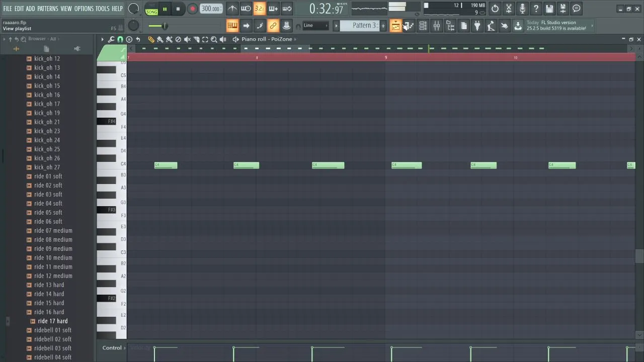Expand the pattern arrow left of Pattern 3
This screenshot has height=362, width=644.
[x=336, y=26]
